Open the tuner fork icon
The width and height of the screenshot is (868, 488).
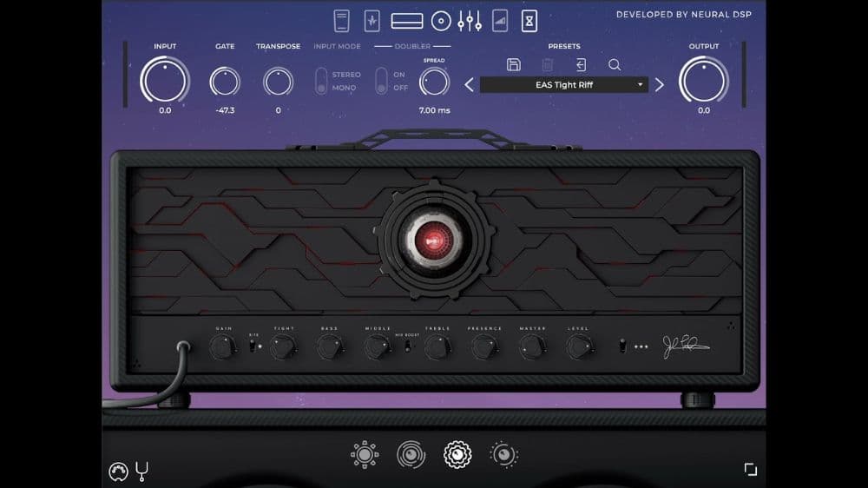[141, 472]
